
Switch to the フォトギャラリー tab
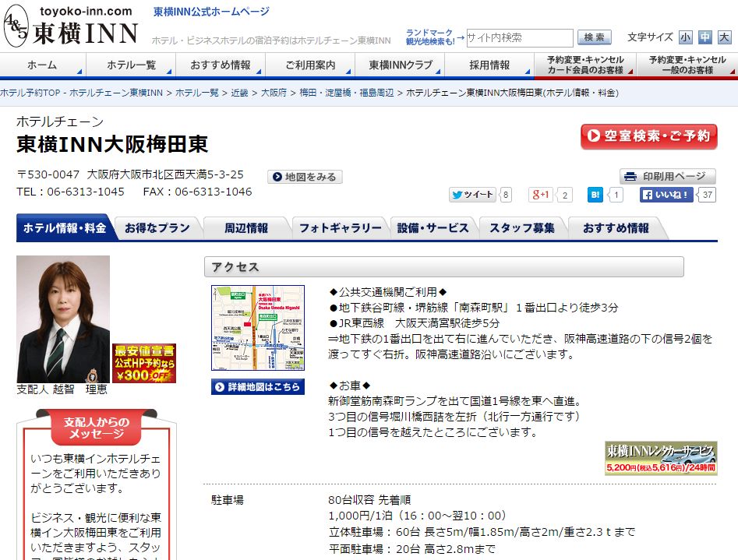pyautogui.click(x=341, y=227)
